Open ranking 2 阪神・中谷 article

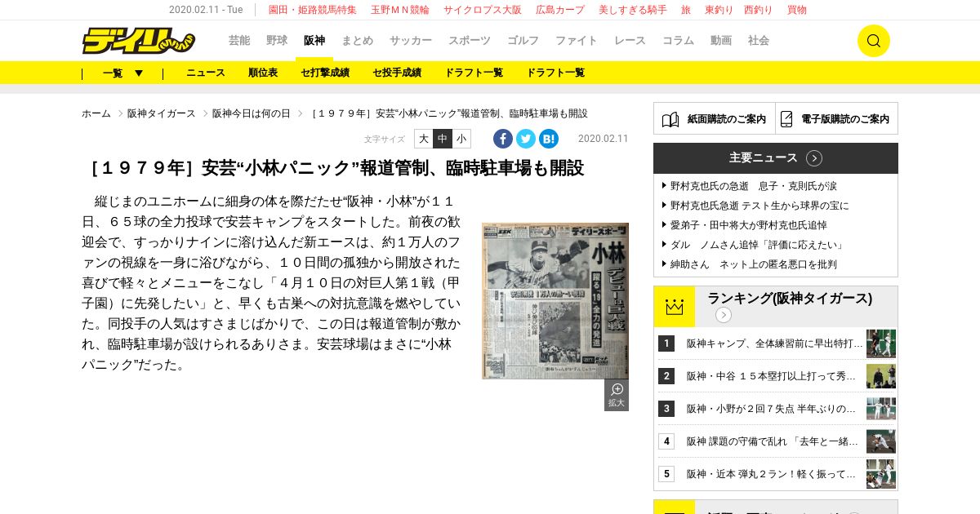click(772, 376)
